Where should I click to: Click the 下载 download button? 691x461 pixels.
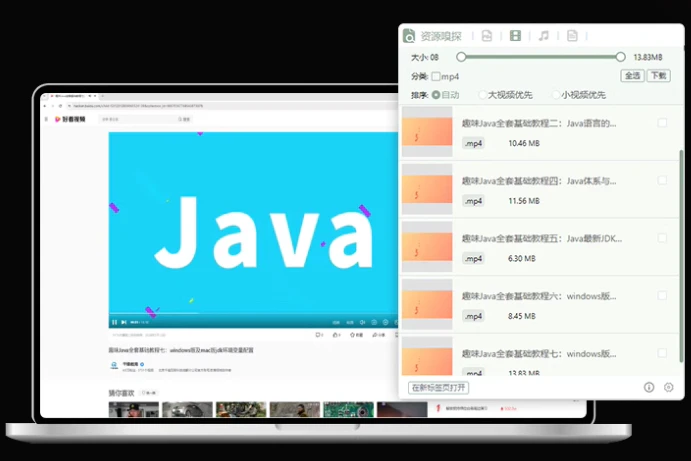point(659,76)
